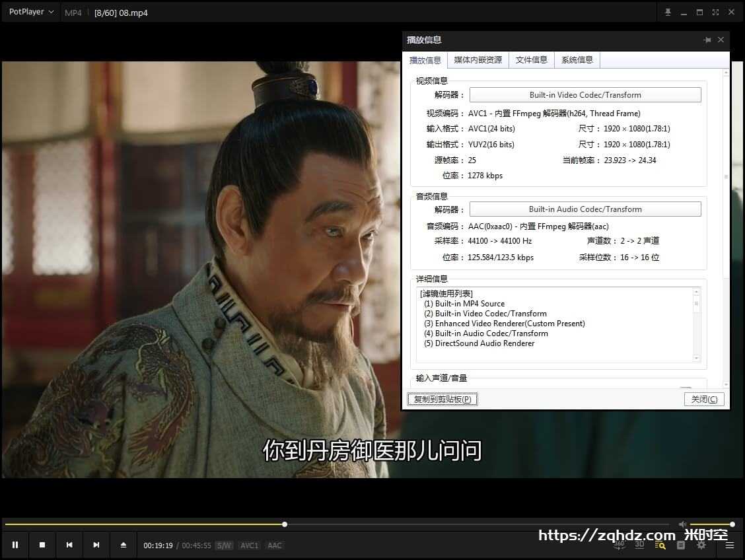Viewport: 745px width, 560px height.
Task: Open the PotPlayer main menu dropdown
Action: [31, 12]
